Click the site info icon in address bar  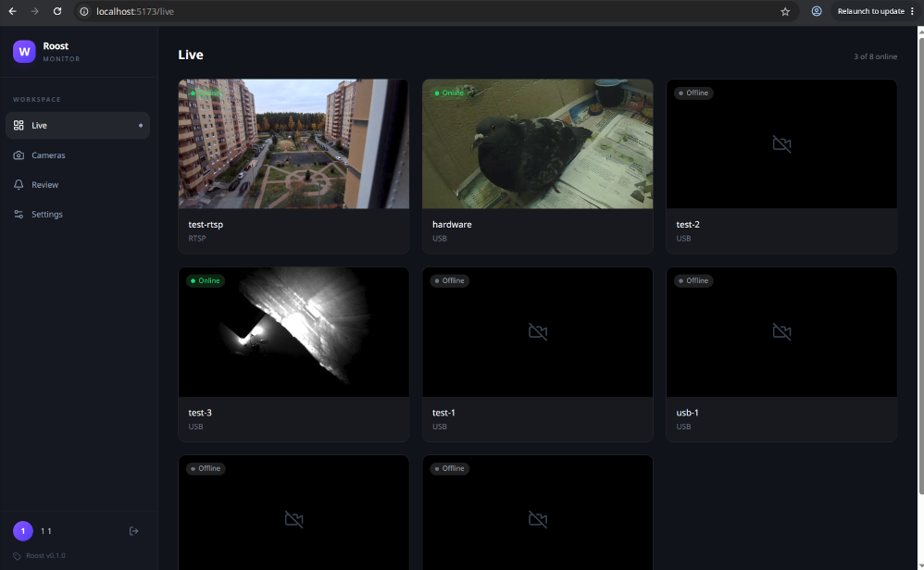coord(84,11)
